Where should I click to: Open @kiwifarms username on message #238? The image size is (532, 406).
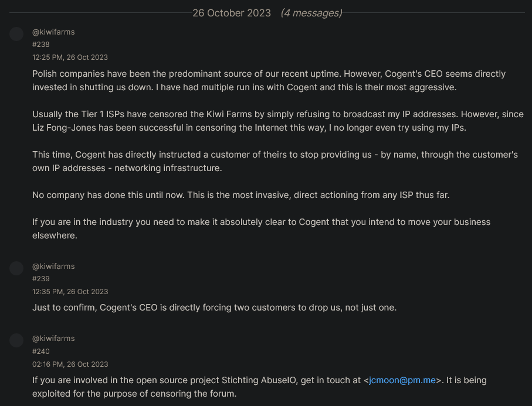[x=53, y=32]
